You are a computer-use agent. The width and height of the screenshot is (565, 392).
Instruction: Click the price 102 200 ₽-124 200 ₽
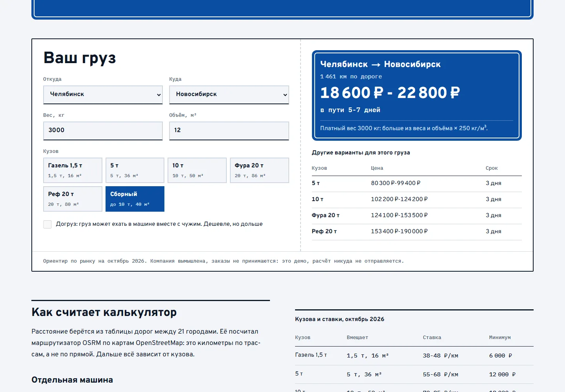399,199
